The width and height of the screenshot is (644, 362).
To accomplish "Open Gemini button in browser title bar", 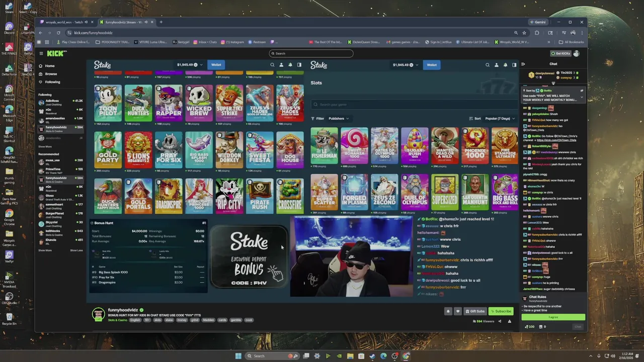I will pos(538,22).
